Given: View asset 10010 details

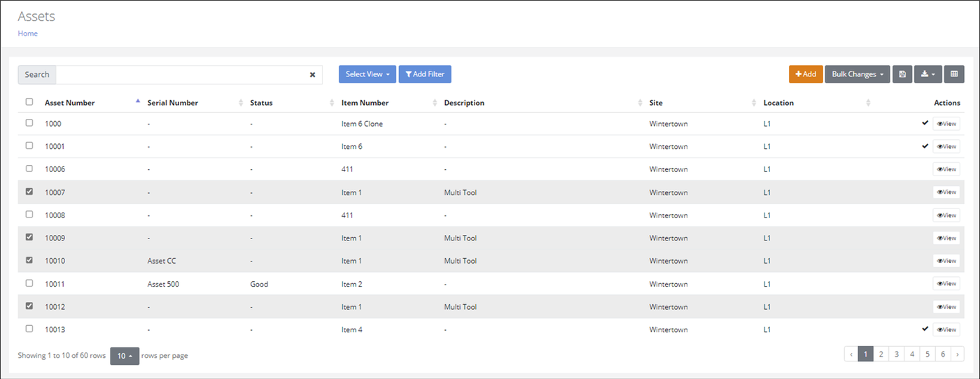Looking at the screenshot, I should click(x=946, y=261).
